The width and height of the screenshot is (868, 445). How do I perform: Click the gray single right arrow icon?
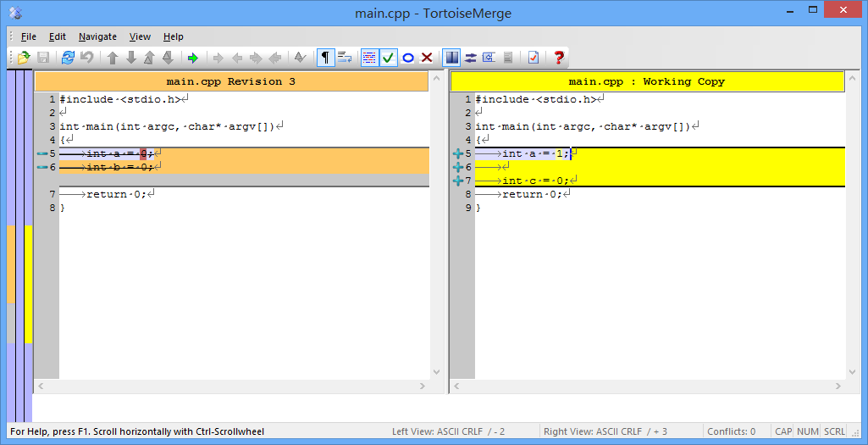[x=218, y=58]
